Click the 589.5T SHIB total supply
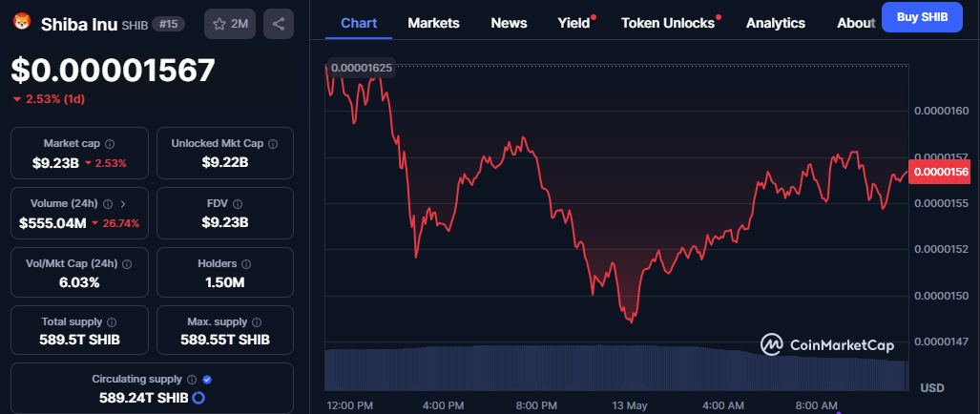 [x=80, y=341]
